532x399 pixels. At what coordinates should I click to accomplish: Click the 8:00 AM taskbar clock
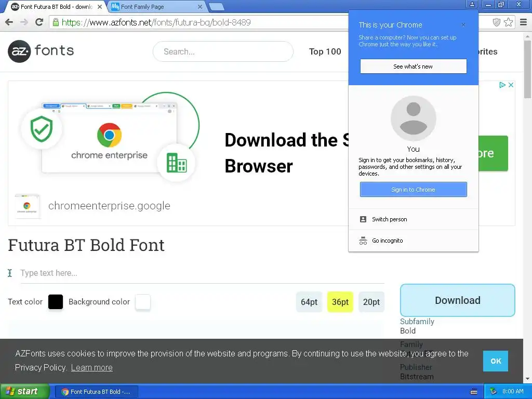(x=513, y=392)
